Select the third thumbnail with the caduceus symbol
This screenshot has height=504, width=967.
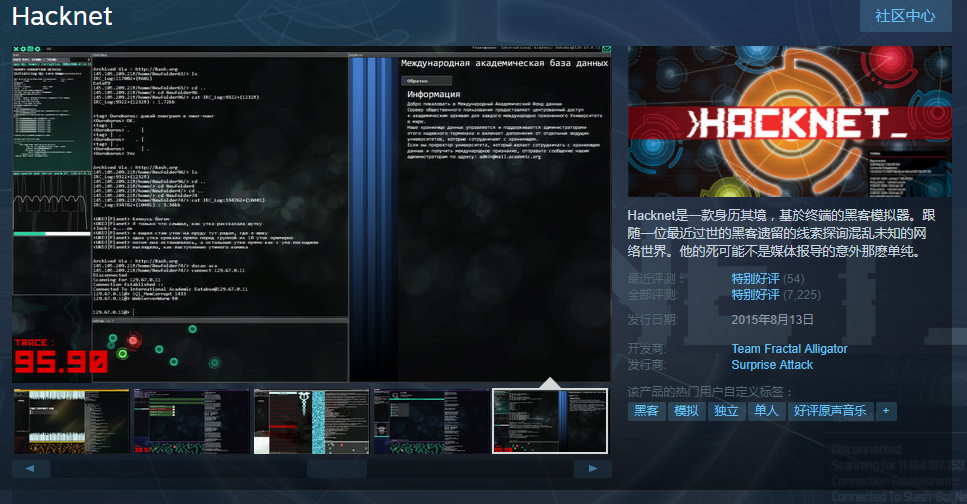(x=311, y=421)
